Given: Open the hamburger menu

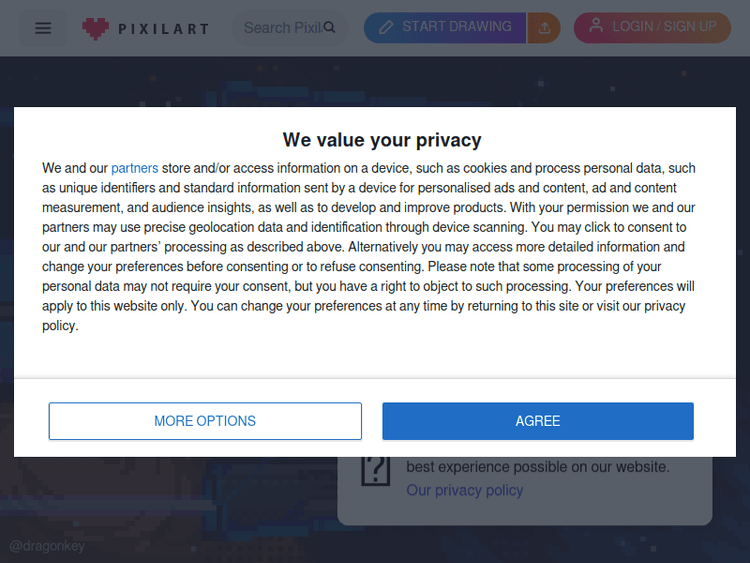Looking at the screenshot, I should 43,28.
